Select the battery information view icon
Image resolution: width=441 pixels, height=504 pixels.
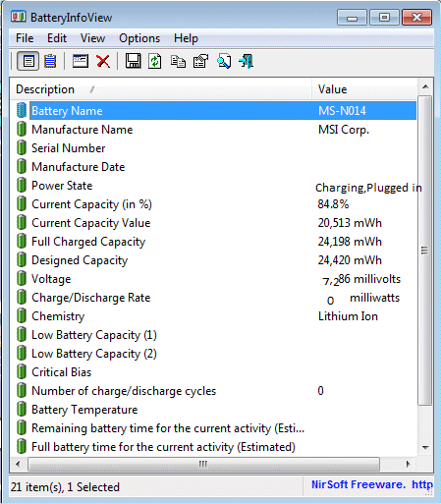(x=28, y=61)
